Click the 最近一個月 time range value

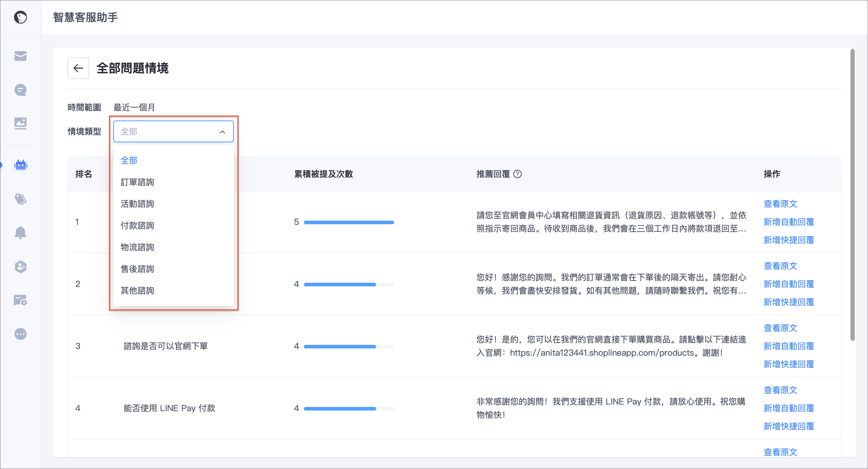[x=134, y=108]
